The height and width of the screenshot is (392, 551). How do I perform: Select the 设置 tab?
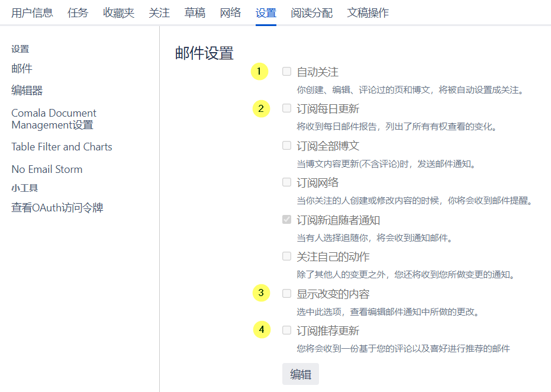coord(266,13)
